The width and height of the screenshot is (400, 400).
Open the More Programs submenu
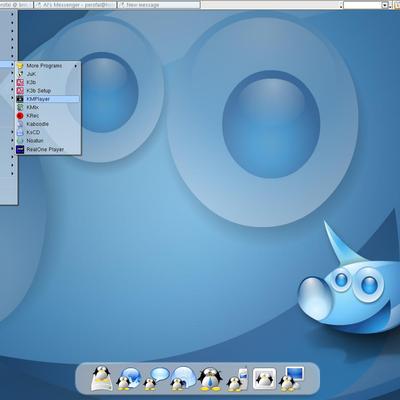point(48,66)
